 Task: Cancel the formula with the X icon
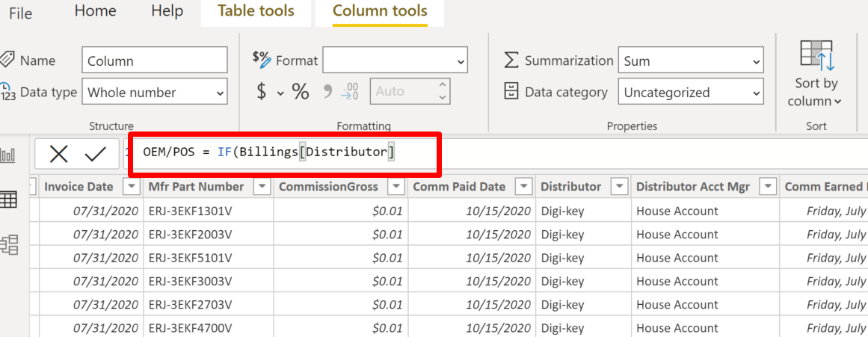[58, 153]
